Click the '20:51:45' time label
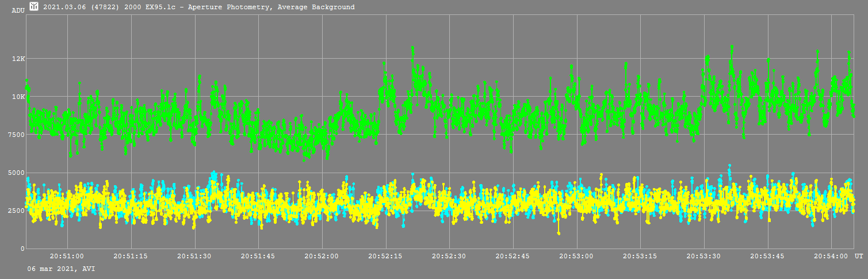This screenshot has width=868, height=279. (x=258, y=257)
